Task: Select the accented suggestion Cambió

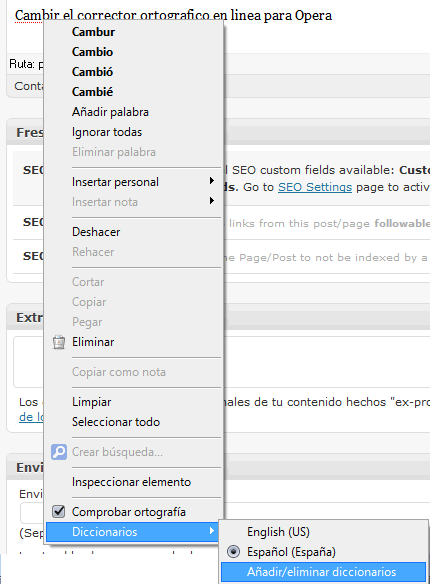Action: (x=92, y=72)
